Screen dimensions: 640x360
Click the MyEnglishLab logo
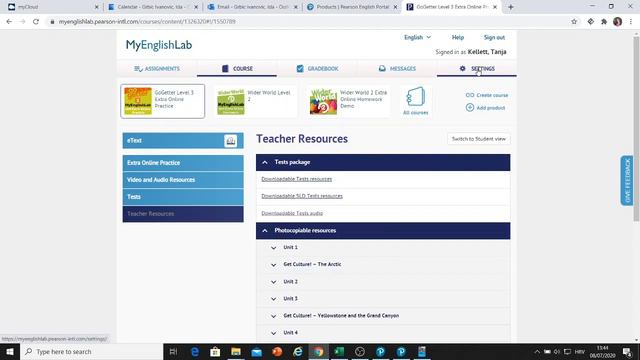159,45
